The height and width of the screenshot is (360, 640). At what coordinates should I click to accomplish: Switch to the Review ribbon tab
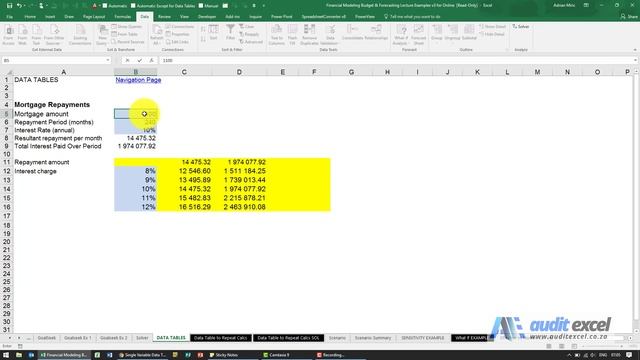[164, 17]
